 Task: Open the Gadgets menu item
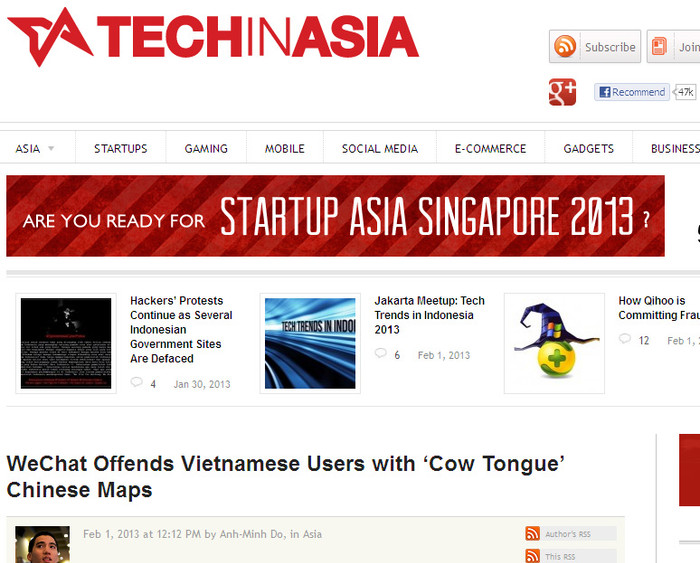click(588, 149)
